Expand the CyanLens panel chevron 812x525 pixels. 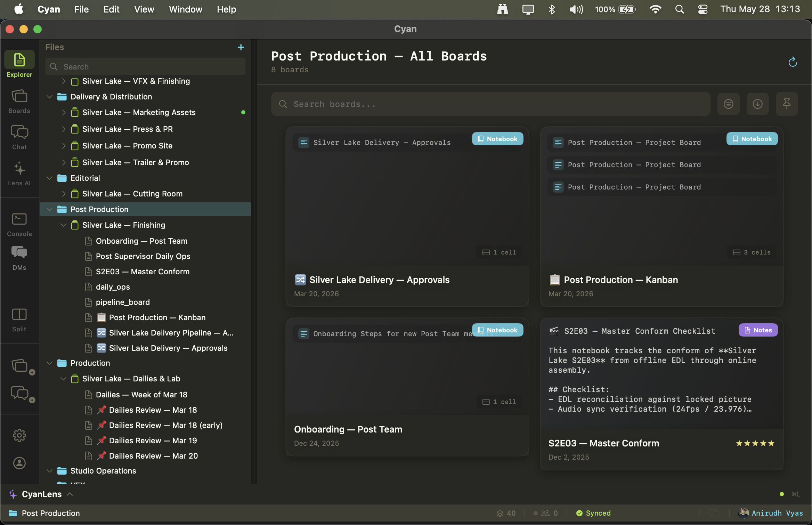pyautogui.click(x=70, y=494)
